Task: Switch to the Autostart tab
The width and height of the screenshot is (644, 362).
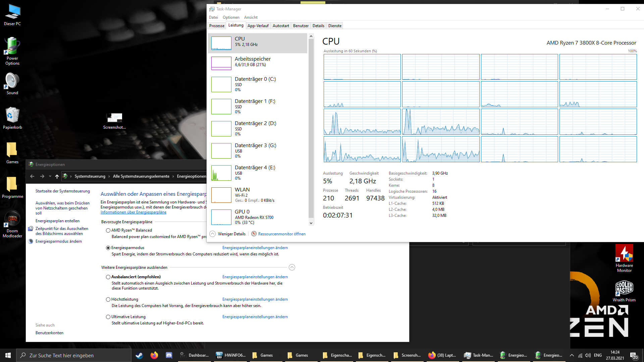Action: pyautogui.click(x=281, y=26)
